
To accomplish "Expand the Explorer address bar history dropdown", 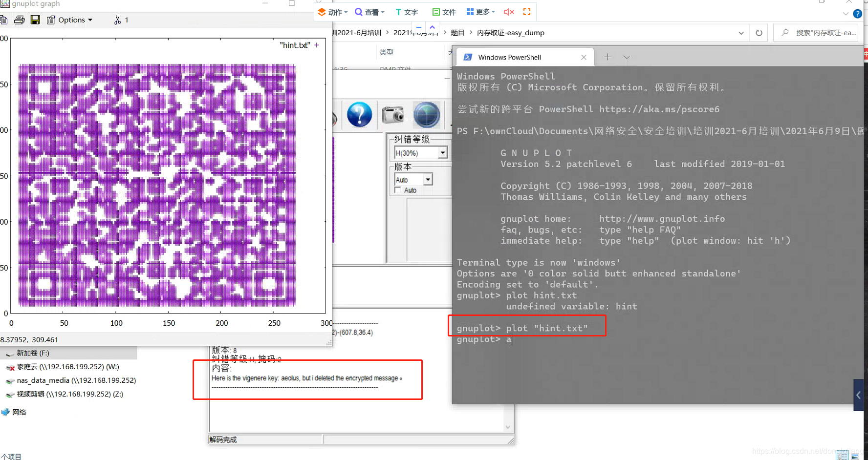I will coord(741,33).
